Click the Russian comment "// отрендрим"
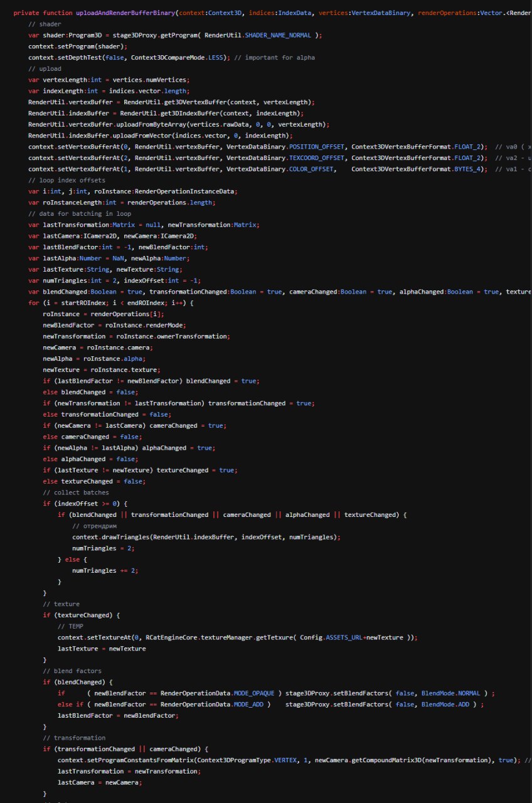Image resolution: width=532 pixels, height=803 pixels. 95,526
